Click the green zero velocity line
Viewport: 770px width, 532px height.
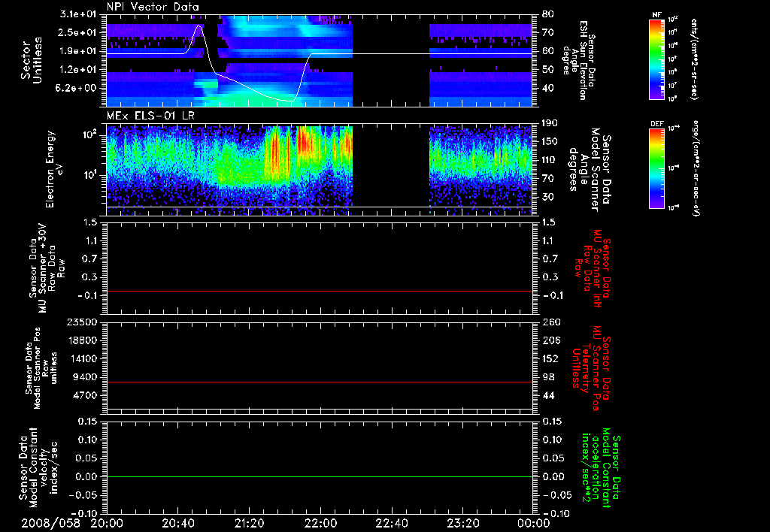click(x=320, y=476)
